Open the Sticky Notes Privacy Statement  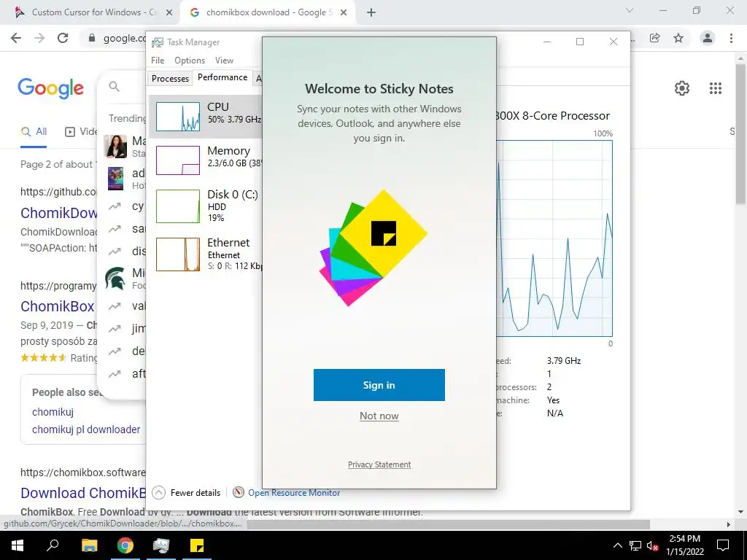pos(379,464)
